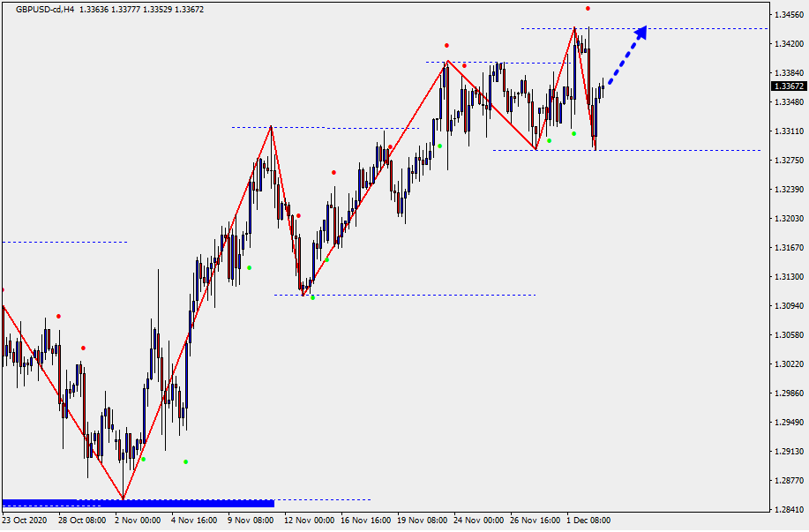Click the 1.28410 price axis label
Screen dimensions: 809x532
(x=786, y=510)
